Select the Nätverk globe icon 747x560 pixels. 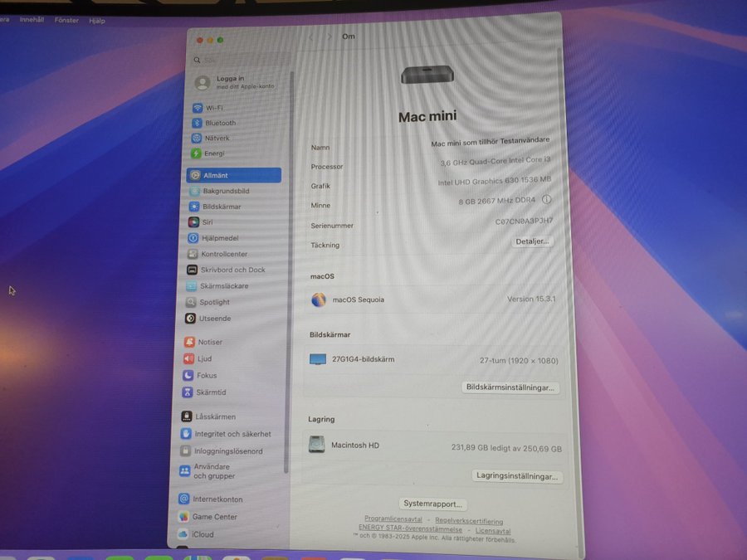[196, 138]
